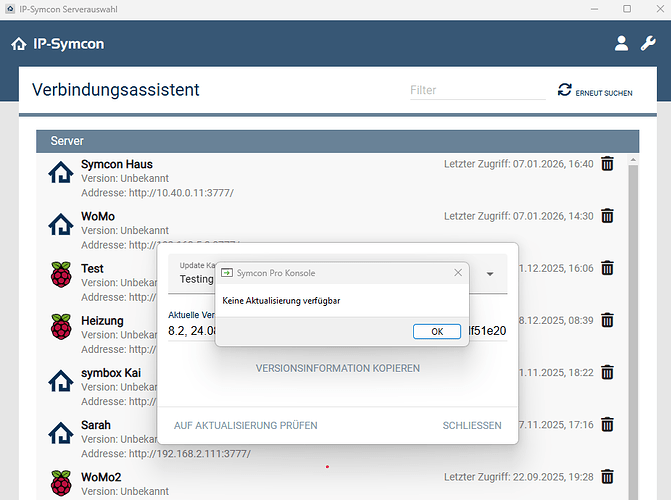Click the Erneut Suchen label
Image resolution: width=671 pixels, height=500 pixels.
604,93
